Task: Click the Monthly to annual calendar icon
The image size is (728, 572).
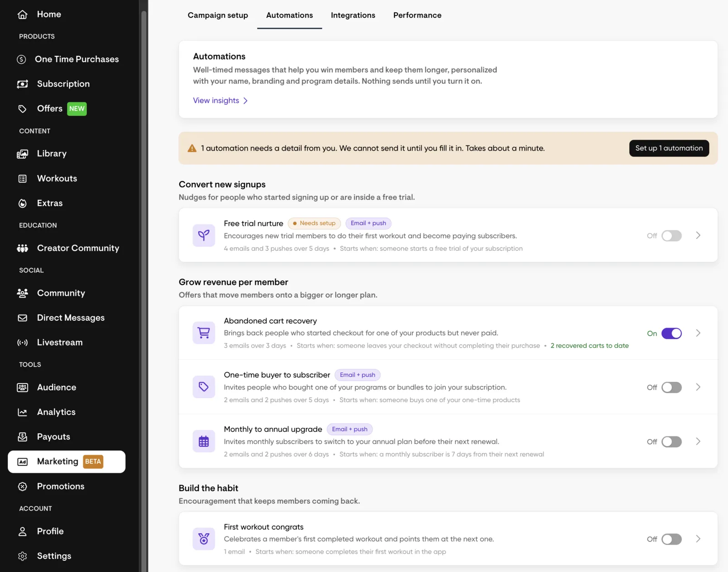Action: pyautogui.click(x=204, y=441)
